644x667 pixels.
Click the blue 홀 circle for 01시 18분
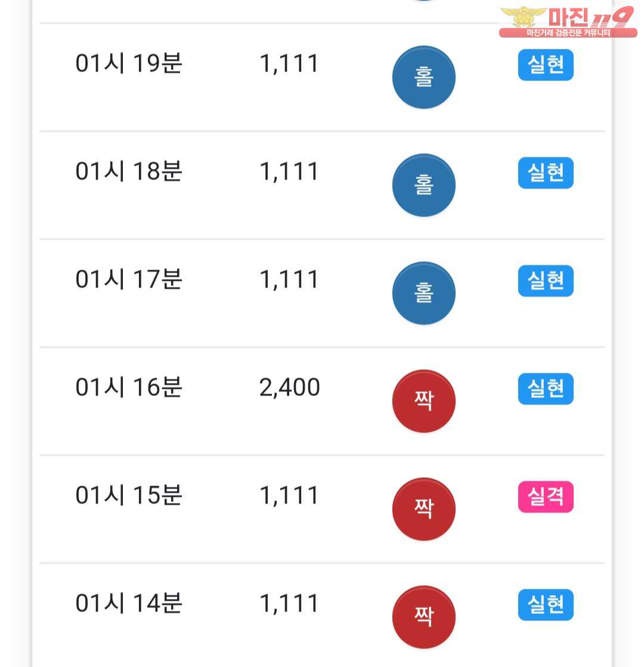click(x=423, y=185)
